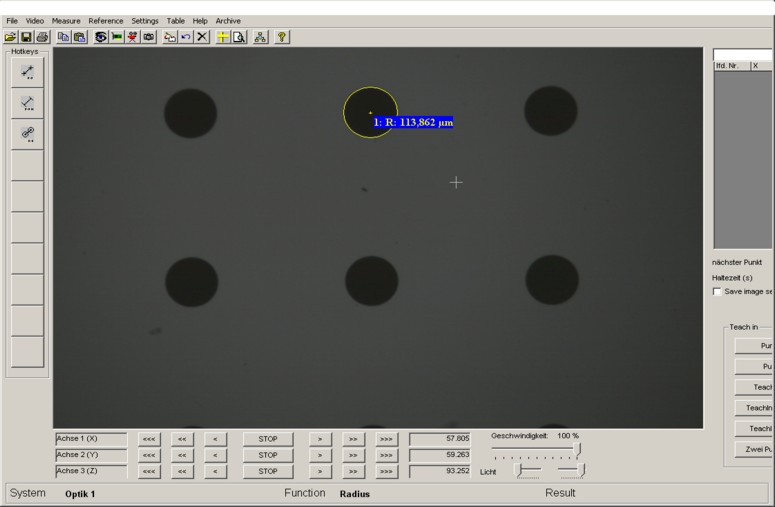Click the yellow question mark help icon
Image resolution: width=775 pixels, height=507 pixels.
click(x=282, y=37)
